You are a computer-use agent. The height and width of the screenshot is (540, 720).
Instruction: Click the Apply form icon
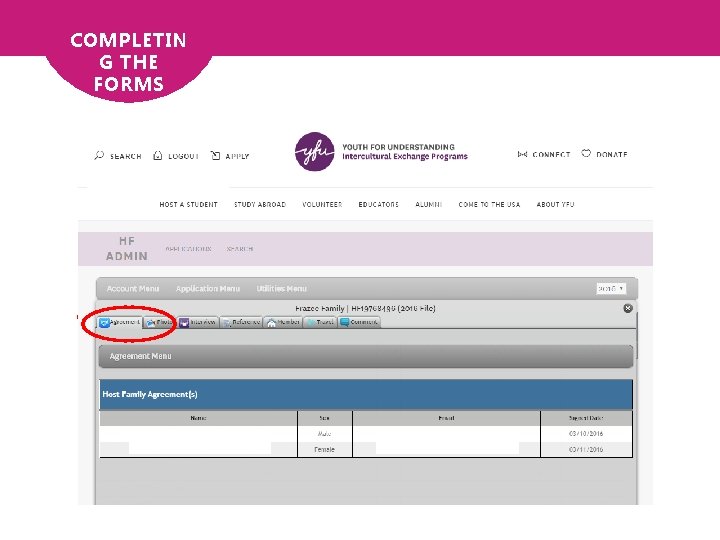coord(215,156)
